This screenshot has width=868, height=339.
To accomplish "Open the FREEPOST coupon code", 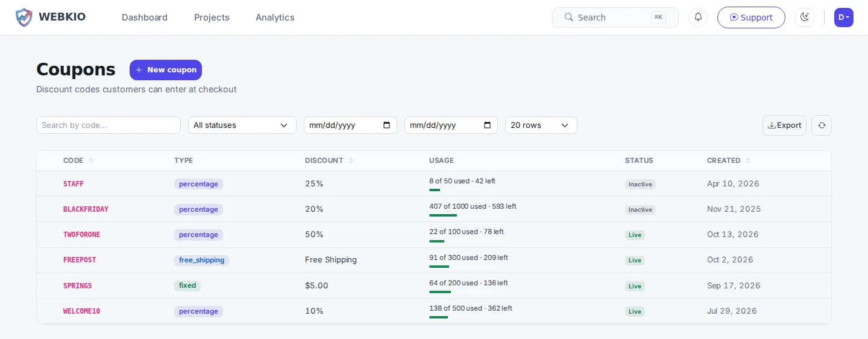I will 80,260.
